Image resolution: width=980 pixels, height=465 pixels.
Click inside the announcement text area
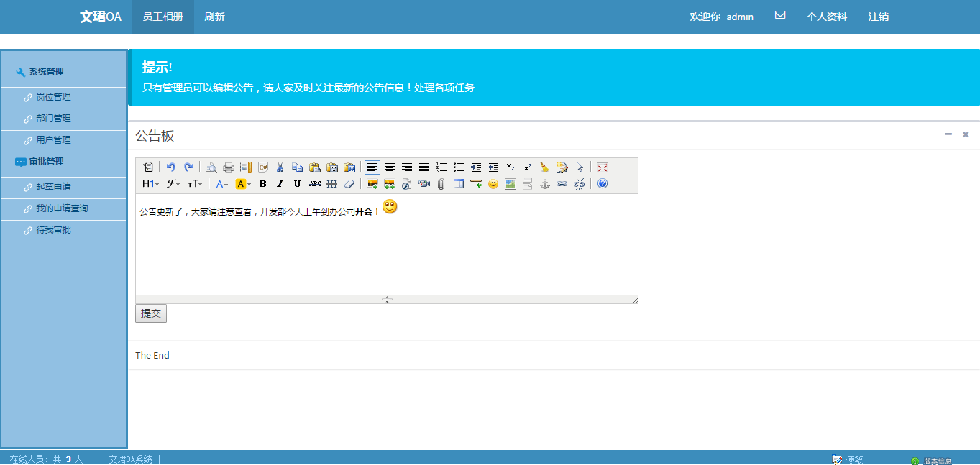(387, 244)
